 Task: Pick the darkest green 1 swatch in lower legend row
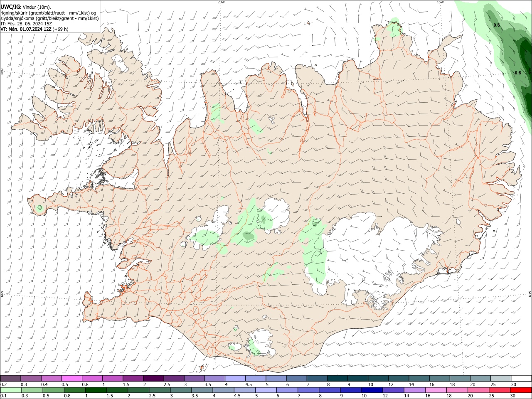point(96,390)
